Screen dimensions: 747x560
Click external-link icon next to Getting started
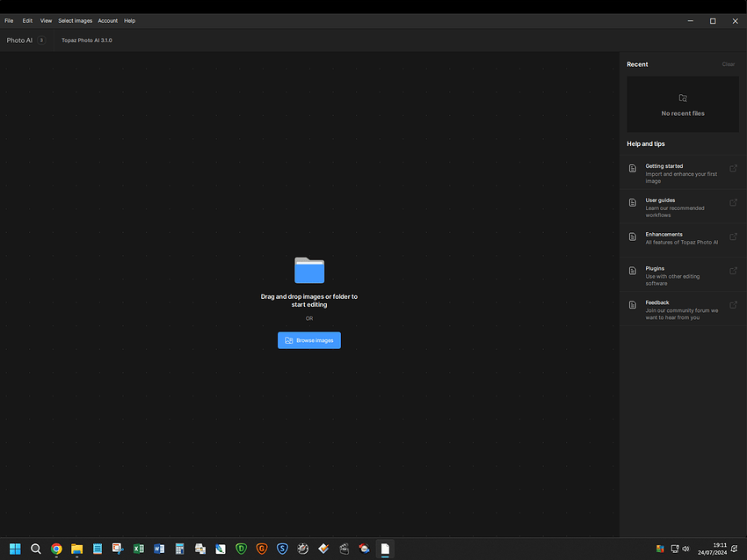click(x=733, y=168)
